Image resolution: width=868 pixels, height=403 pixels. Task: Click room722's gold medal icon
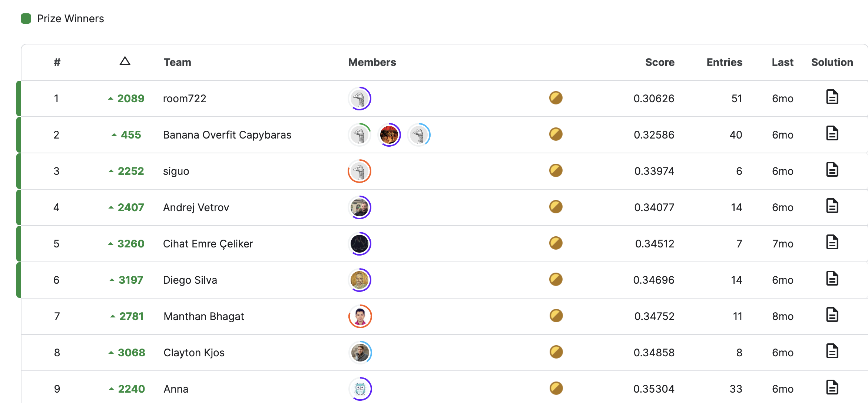556,98
